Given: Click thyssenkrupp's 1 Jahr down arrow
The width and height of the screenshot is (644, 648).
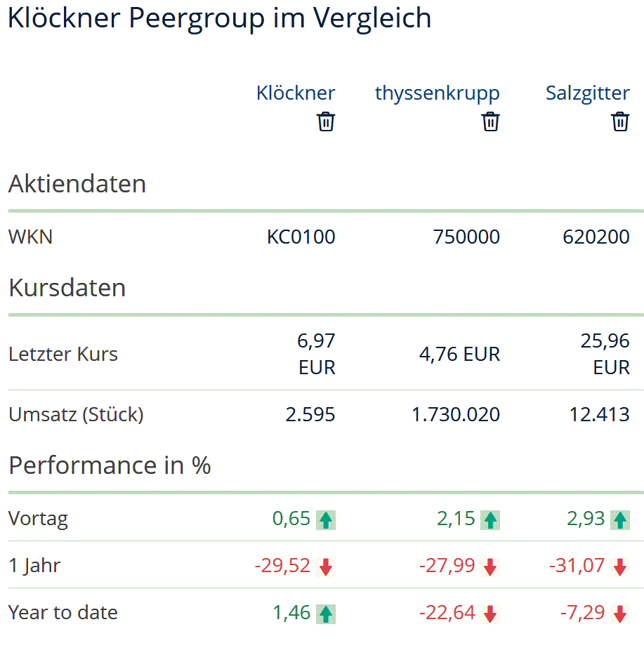Looking at the screenshot, I should tap(490, 567).
